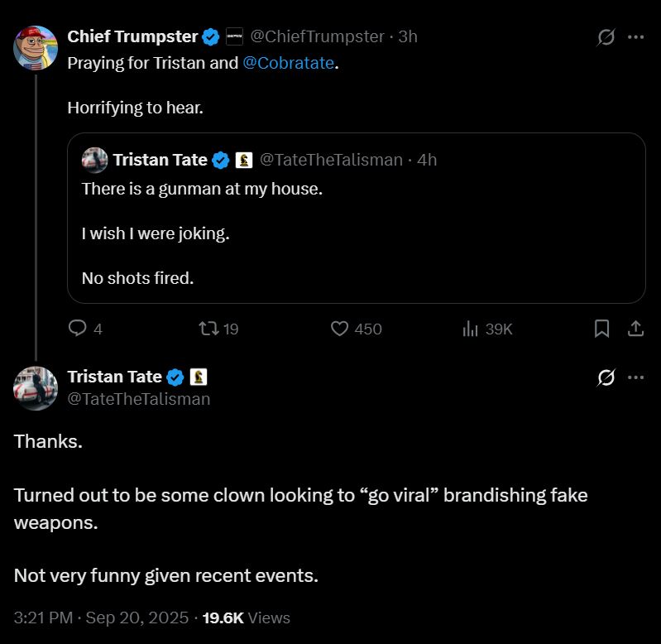
Task: Click the @TateTheTalisman handle under reply
Action: (138, 399)
